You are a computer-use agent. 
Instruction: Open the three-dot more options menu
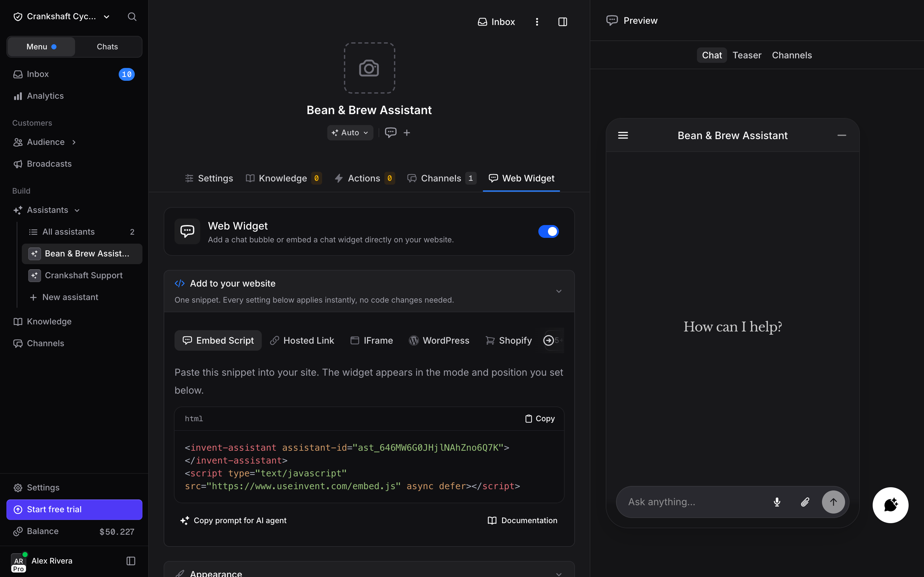coord(537,22)
